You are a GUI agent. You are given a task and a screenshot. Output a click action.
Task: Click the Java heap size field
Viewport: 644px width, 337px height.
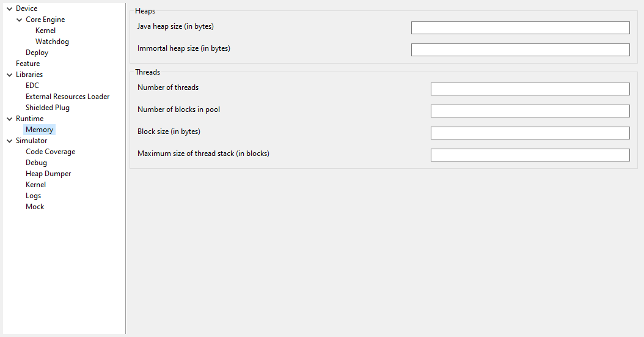coord(520,28)
